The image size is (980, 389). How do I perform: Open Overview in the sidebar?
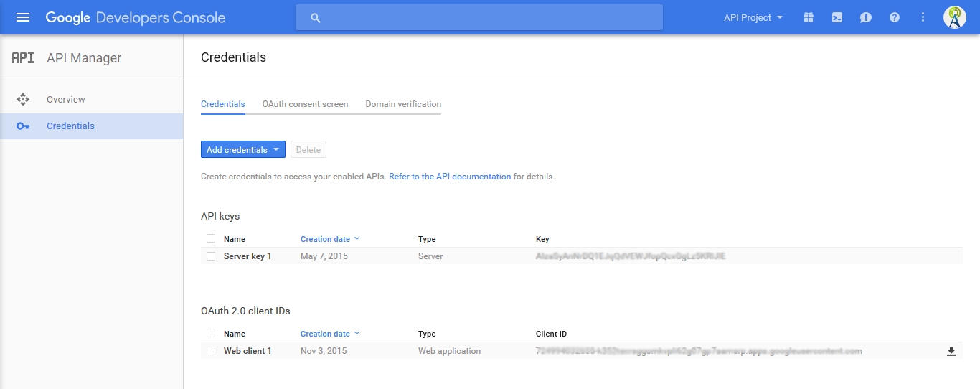click(x=92, y=100)
